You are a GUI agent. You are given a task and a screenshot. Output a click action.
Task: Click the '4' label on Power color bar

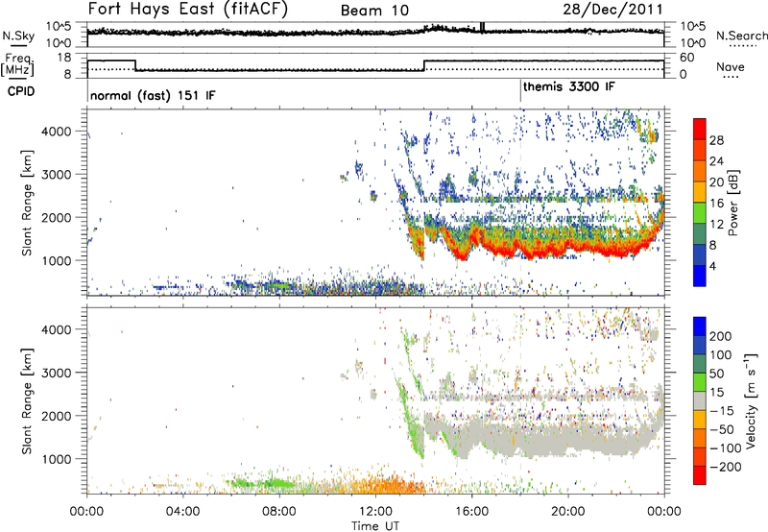point(713,266)
